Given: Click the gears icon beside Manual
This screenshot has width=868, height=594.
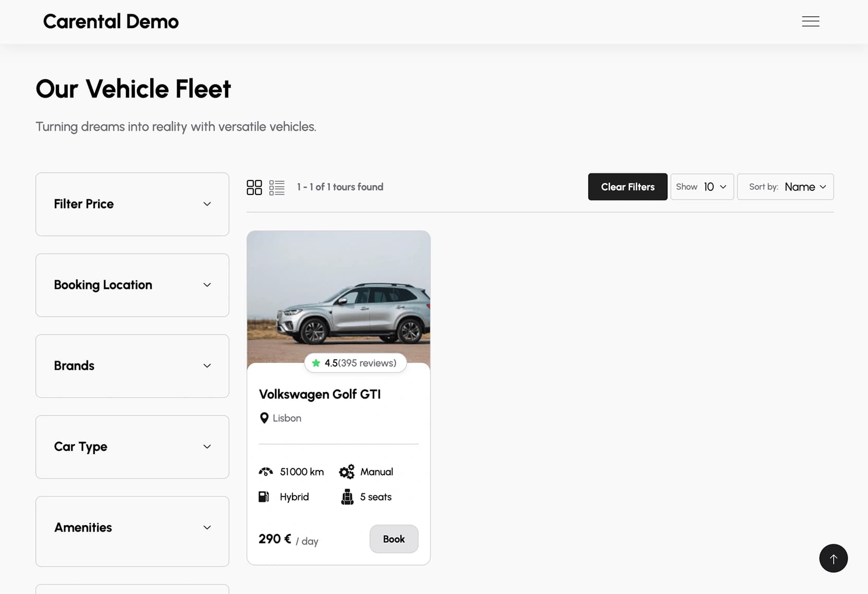Looking at the screenshot, I should [347, 471].
